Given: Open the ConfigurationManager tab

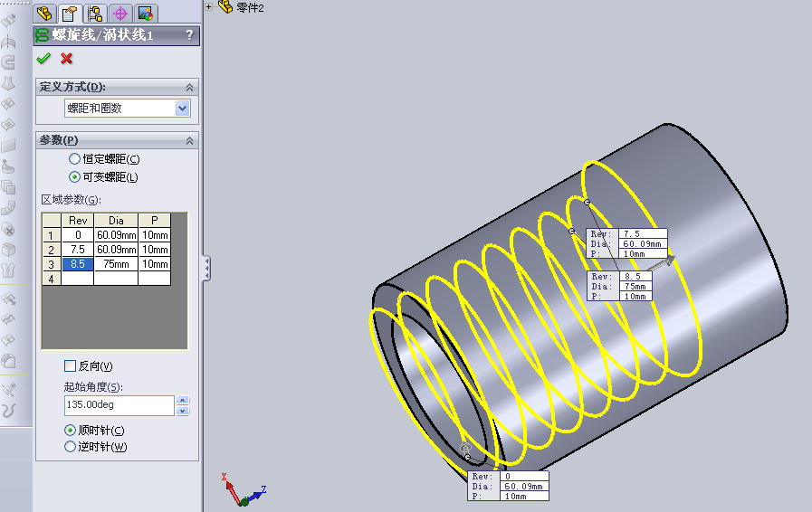Looking at the screenshot, I should point(95,13).
